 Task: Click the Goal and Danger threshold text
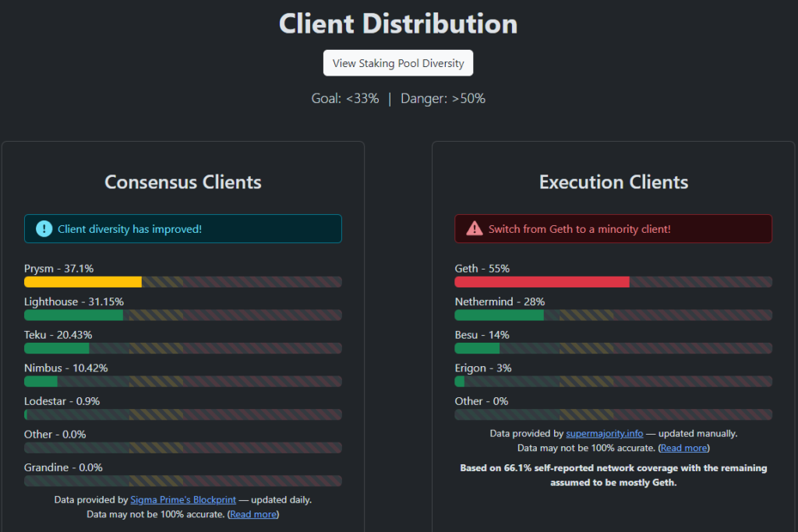pyautogui.click(x=397, y=98)
